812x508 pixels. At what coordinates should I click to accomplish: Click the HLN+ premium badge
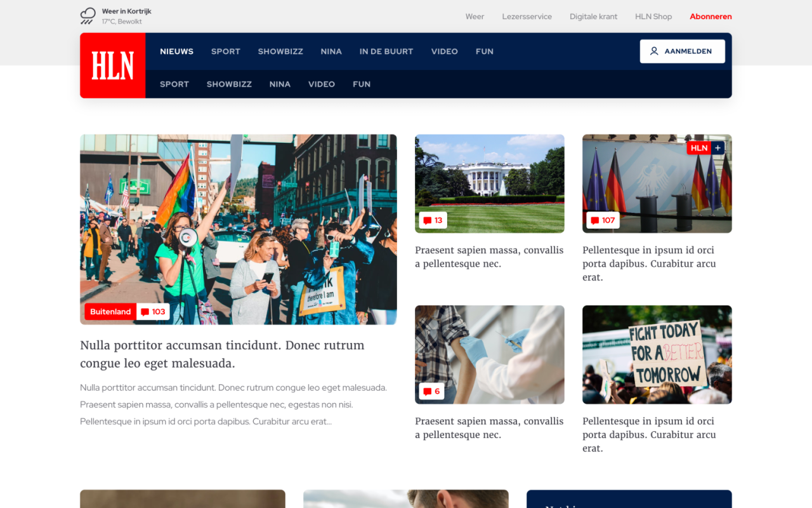click(x=705, y=148)
